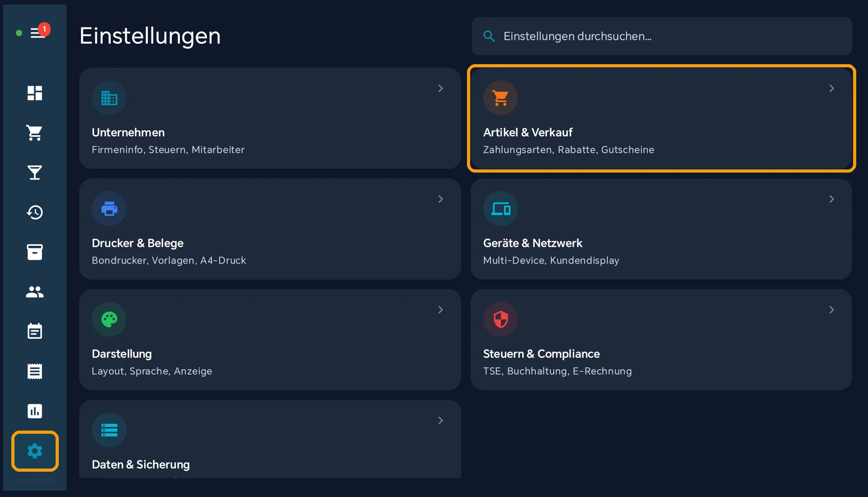
Task: Expand Steuern & Compliance via its chevron
Action: (x=831, y=310)
